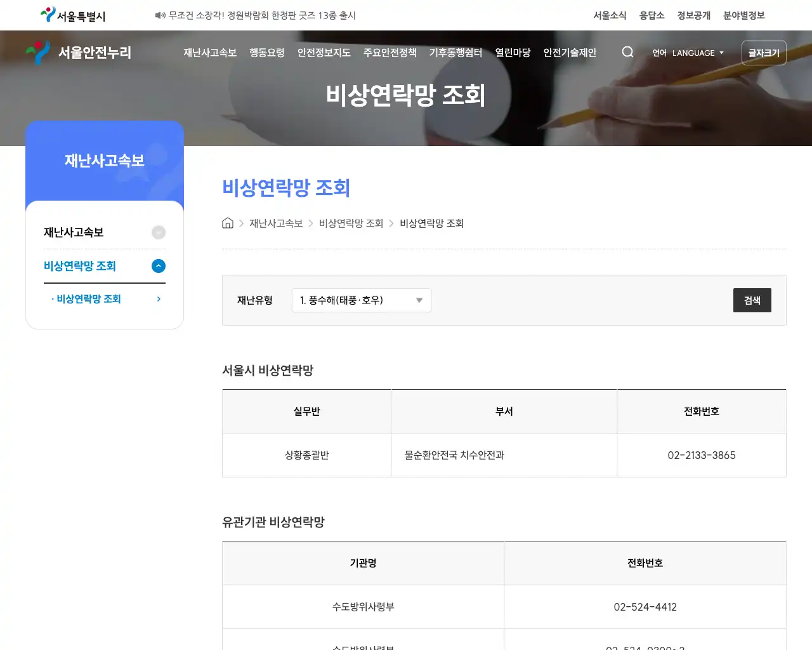The height and width of the screenshot is (650, 812).
Task: Click phone number 02-2133-3865
Action: (x=702, y=455)
